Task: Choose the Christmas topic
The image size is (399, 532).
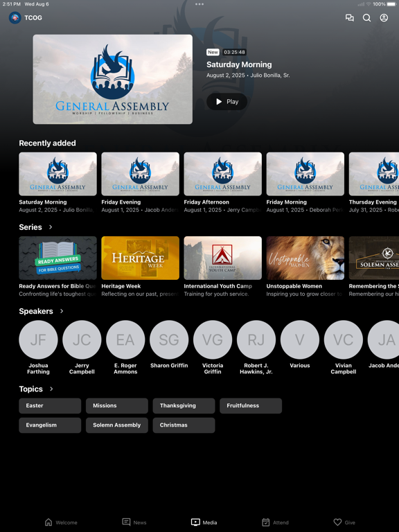Action: tap(184, 425)
